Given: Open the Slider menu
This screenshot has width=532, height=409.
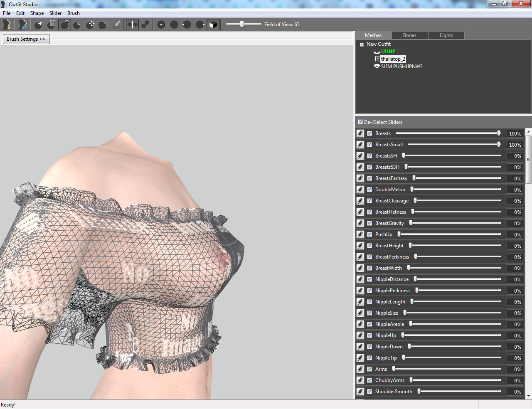Looking at the screenshot, I should pyautogui.click(x=56, y=13).
